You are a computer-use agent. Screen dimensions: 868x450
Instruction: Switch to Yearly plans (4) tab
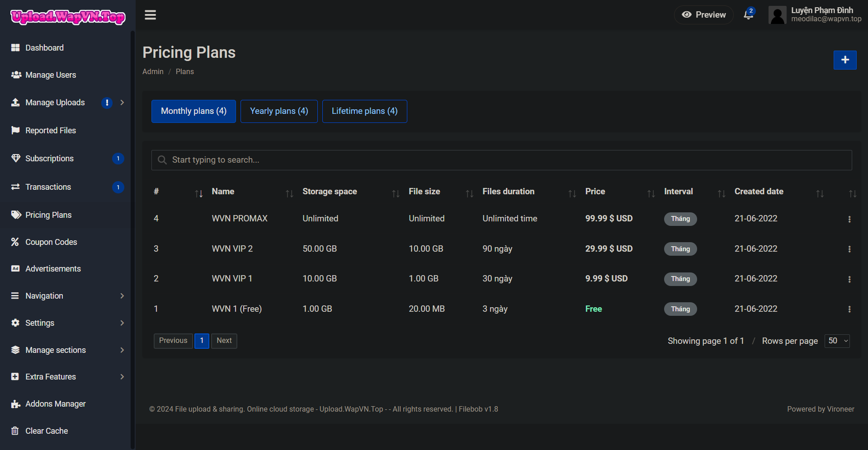coord(279,111)
